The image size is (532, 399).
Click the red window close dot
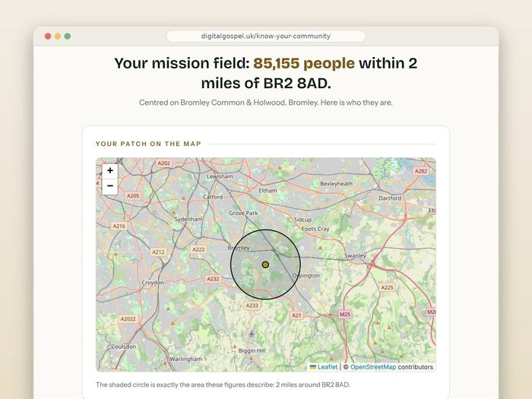click(48, 36)
